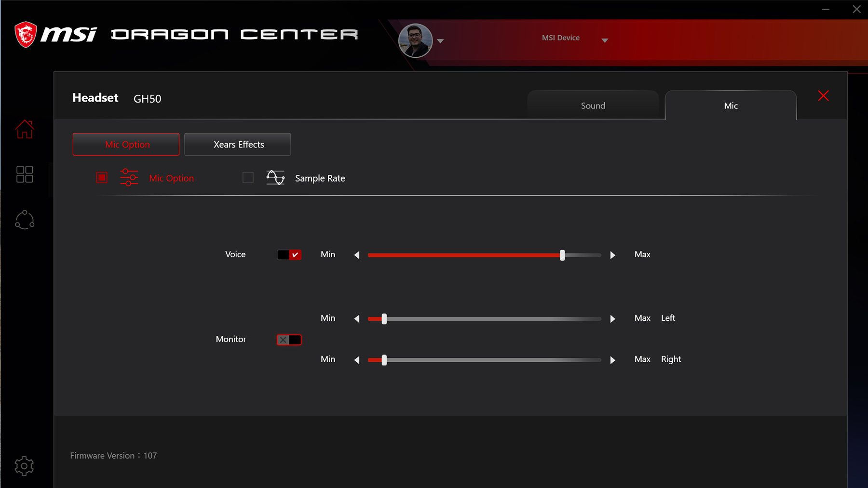Image resolution: width=868 pixels, height=488 pixels.
Task: Expand the profile avatar dropdown arrow
Action: (440, 41)
